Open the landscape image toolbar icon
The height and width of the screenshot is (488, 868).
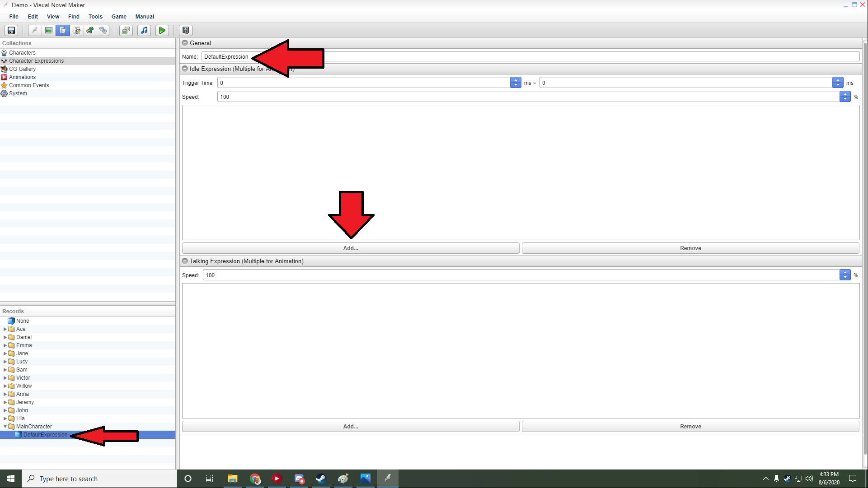click(x=49, y=30)
